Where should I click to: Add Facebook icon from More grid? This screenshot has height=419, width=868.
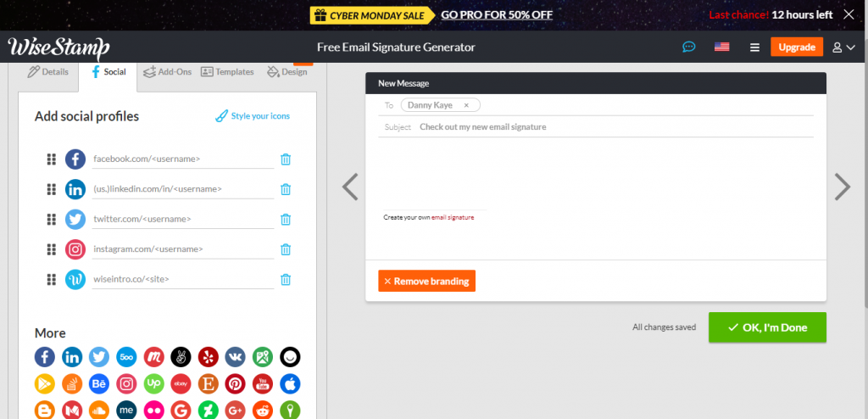[45, 357]
